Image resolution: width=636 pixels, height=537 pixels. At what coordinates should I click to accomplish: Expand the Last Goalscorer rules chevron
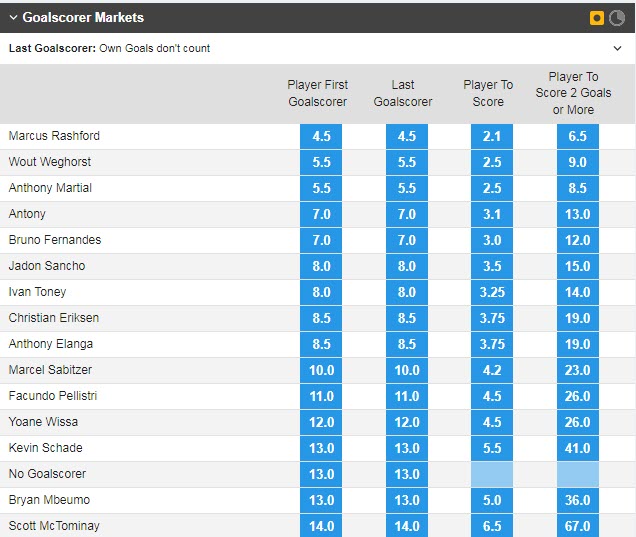618,48
